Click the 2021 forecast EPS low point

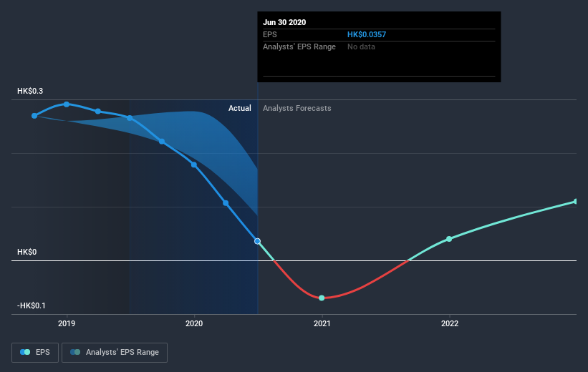point(322,298)
